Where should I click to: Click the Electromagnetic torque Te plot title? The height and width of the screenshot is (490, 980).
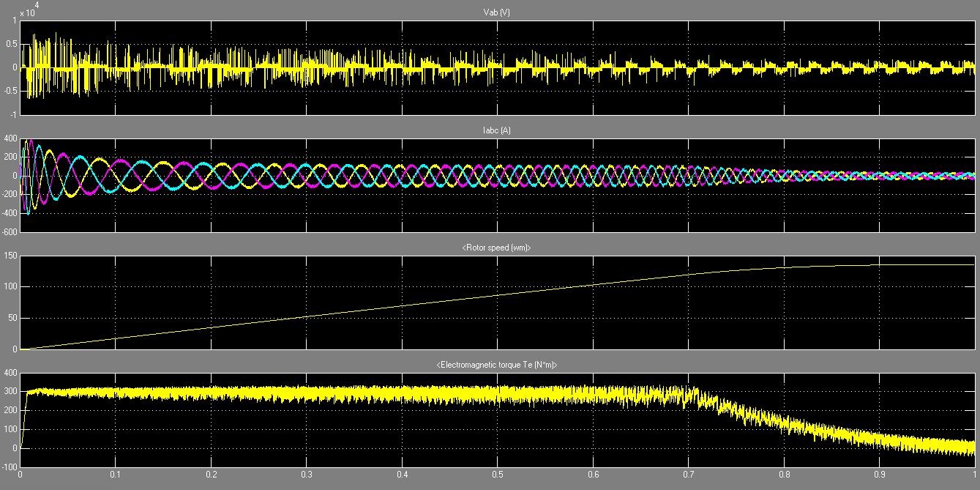click(x=497, y=365)
